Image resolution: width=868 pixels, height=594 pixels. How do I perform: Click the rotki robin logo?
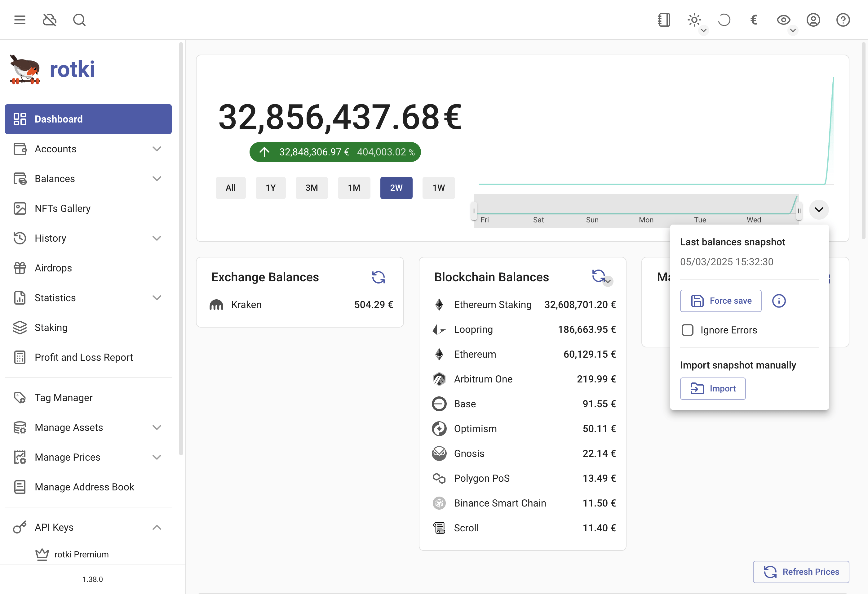click(25, 69)
